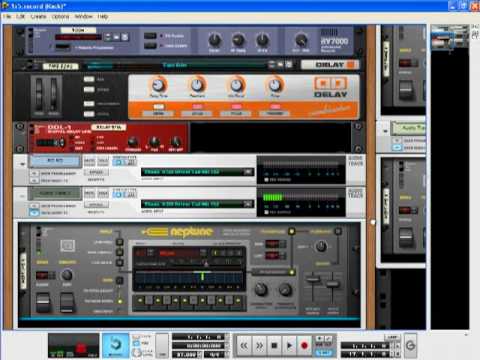The height and width of the screenshot is (360, 480).
Task: Open the Edit menu
Action: coord(20,16)
